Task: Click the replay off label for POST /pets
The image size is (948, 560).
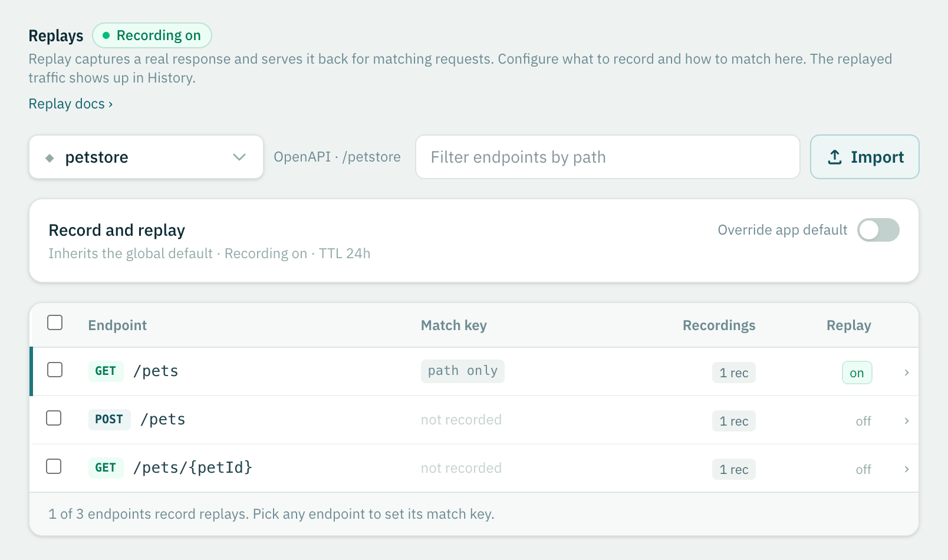Action: click(x=863, y=421)
